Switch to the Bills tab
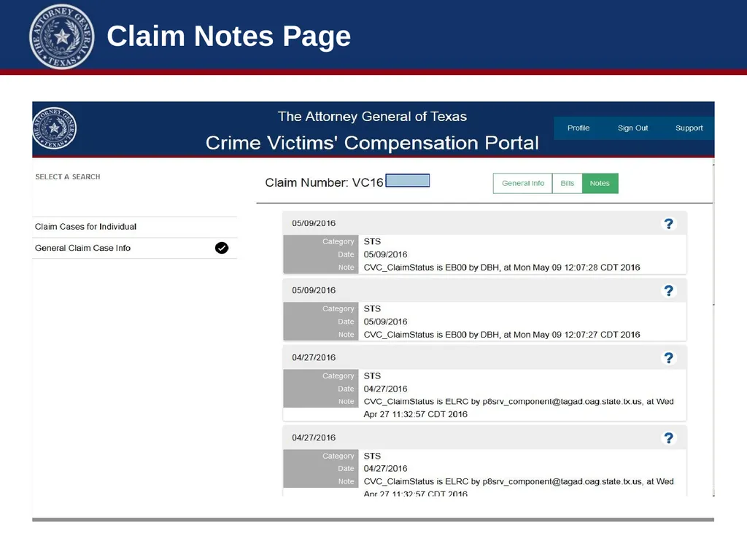 pos(567,183)
